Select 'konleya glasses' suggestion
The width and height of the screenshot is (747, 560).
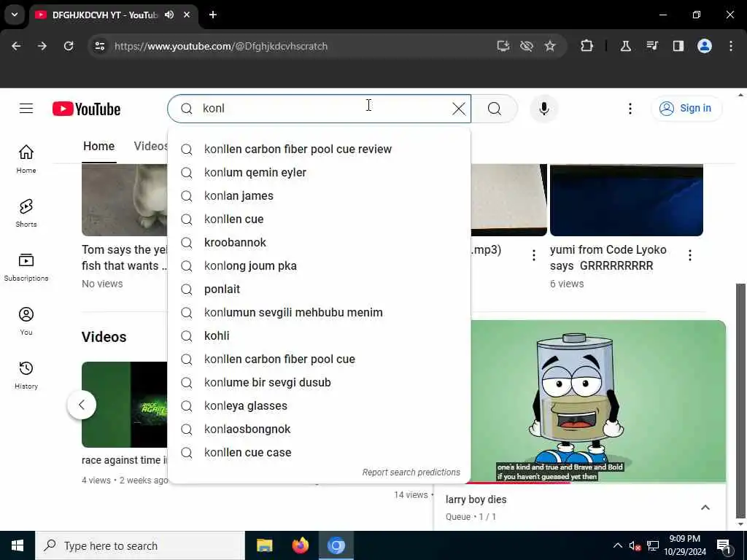[x=320, y=405]
